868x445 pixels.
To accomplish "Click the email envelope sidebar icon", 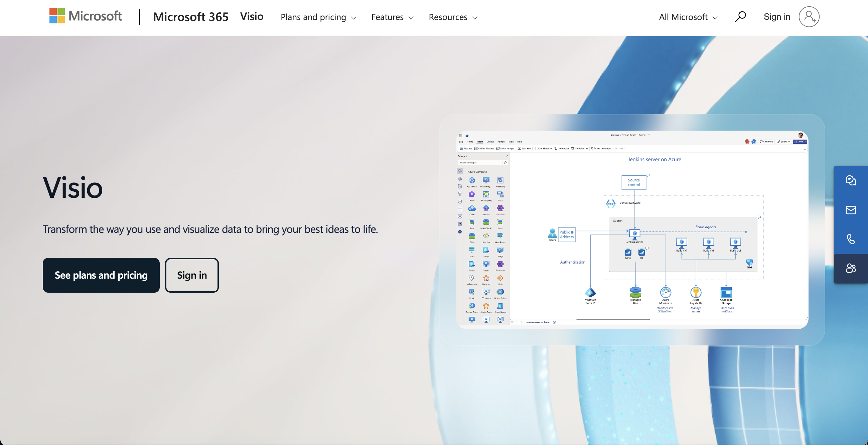I will point(851,210).
